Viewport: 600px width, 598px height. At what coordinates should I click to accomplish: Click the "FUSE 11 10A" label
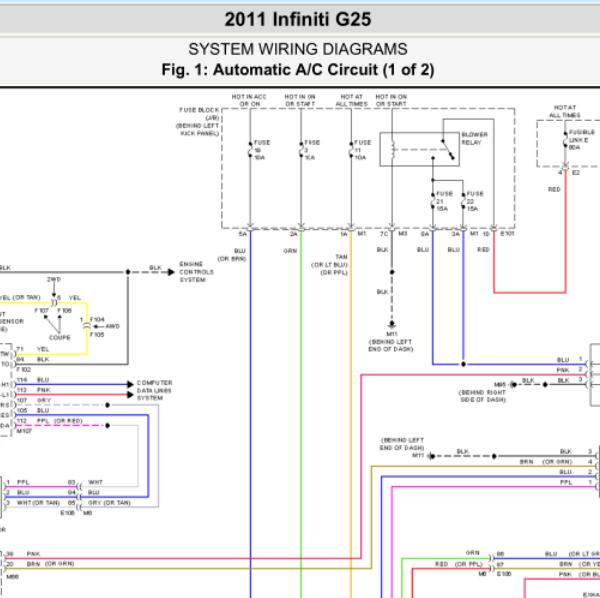362,150
